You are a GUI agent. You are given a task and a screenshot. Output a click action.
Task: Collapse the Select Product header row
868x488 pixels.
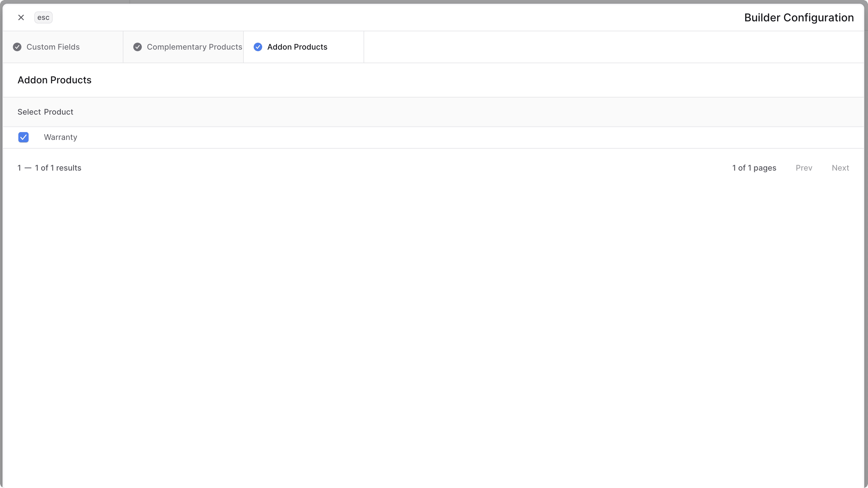coord(45,112)
